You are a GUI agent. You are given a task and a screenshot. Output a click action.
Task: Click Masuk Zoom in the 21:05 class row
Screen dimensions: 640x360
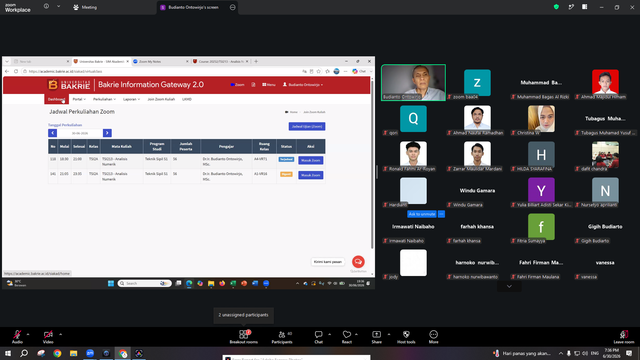point(311,175)
